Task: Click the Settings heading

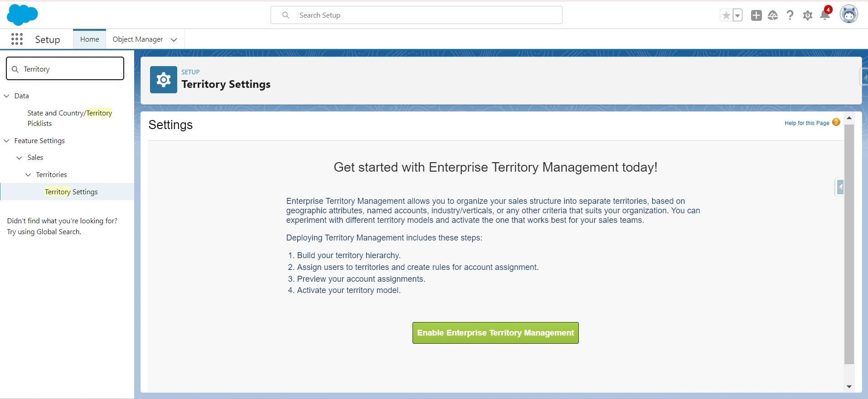Action: (170, 125)
